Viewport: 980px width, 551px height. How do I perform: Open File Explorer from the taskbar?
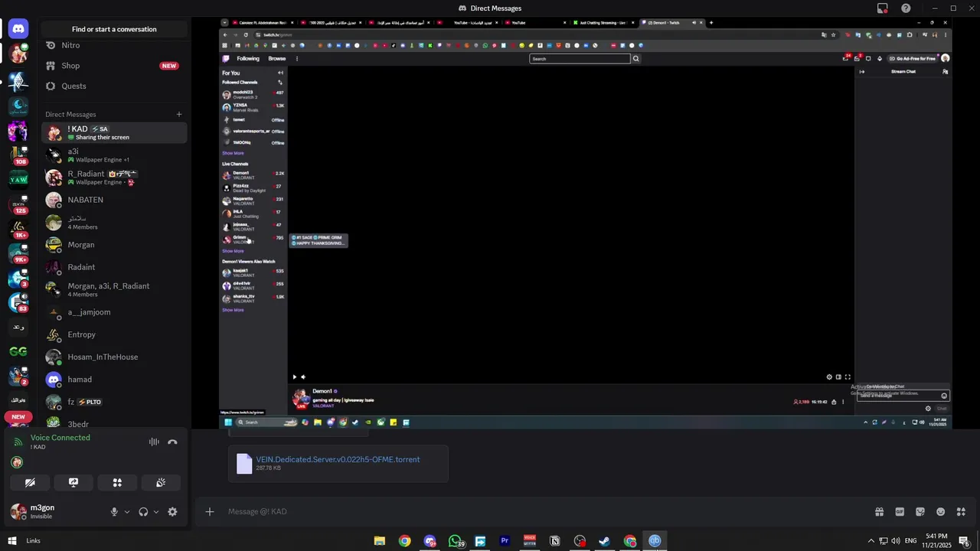click(380, 541)
